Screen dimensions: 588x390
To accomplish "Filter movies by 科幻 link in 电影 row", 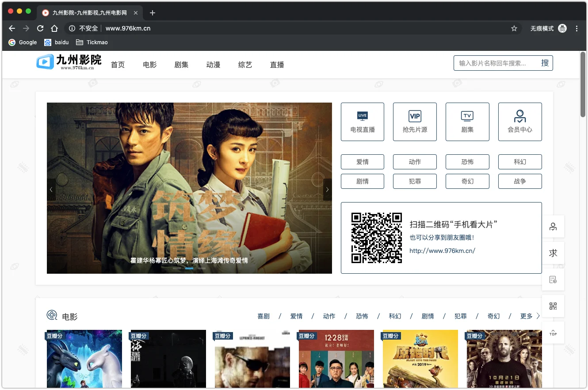I will point(395,316).
